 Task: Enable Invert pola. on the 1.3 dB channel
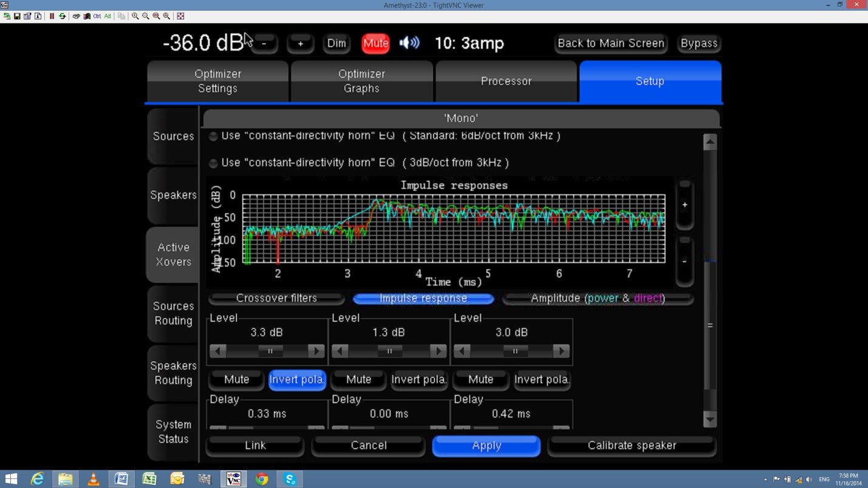pos(419,379)
